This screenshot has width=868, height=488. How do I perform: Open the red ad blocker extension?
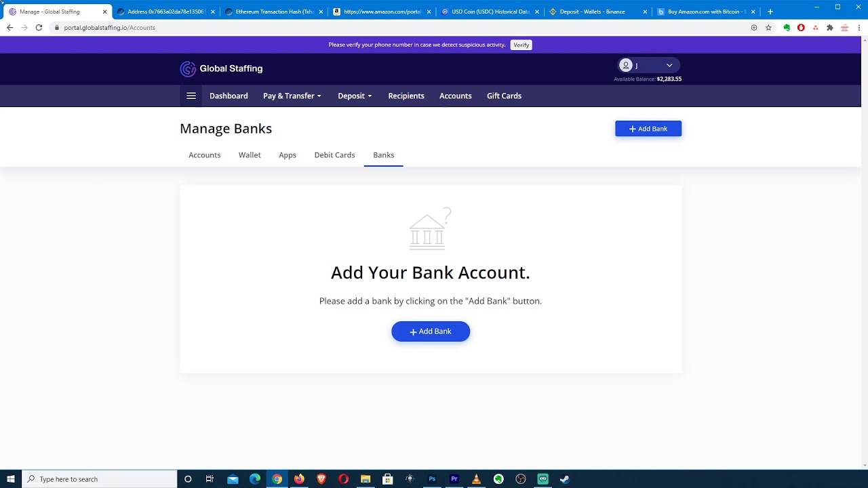[801, 28]
